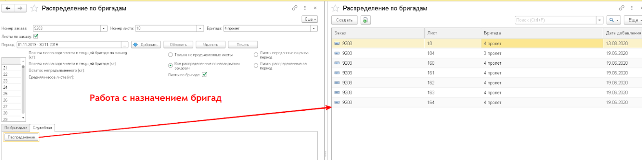Click Номер заказа field with 9203
The height and width of the screenshot is (160, 644).
[66, 29]
